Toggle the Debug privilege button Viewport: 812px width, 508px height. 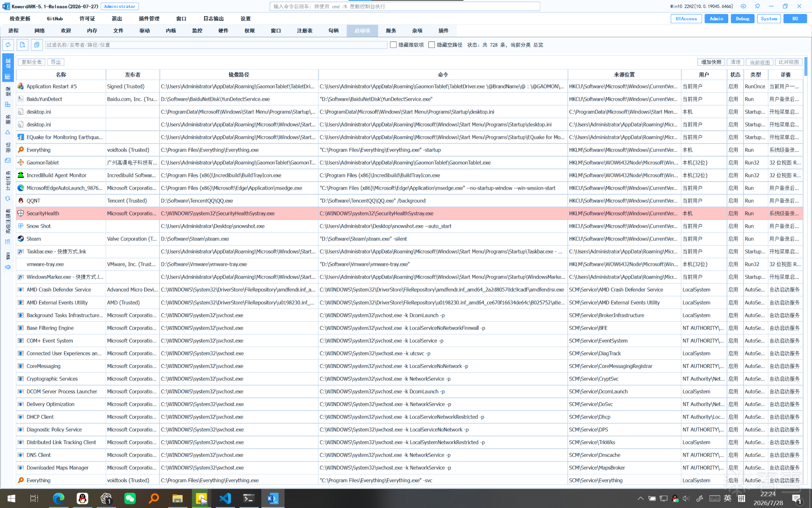[x=742, y=19]
